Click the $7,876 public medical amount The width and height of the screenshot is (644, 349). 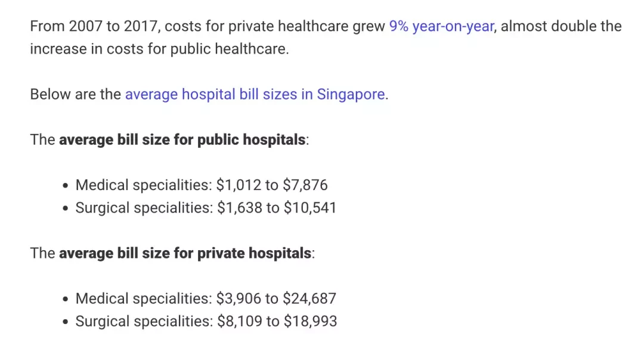point(305,185)
